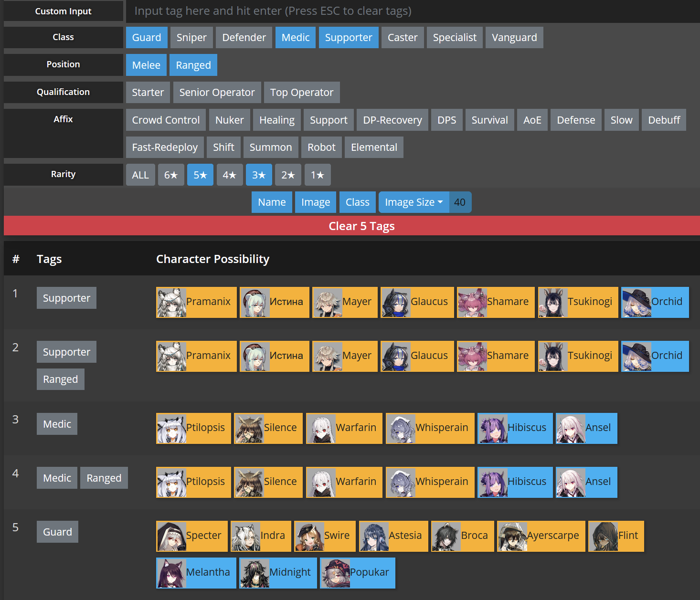Select Melantha's portrait in the Guard results
Screen dimensions: 700x600
pyautogui.click(x=171, y=573)
